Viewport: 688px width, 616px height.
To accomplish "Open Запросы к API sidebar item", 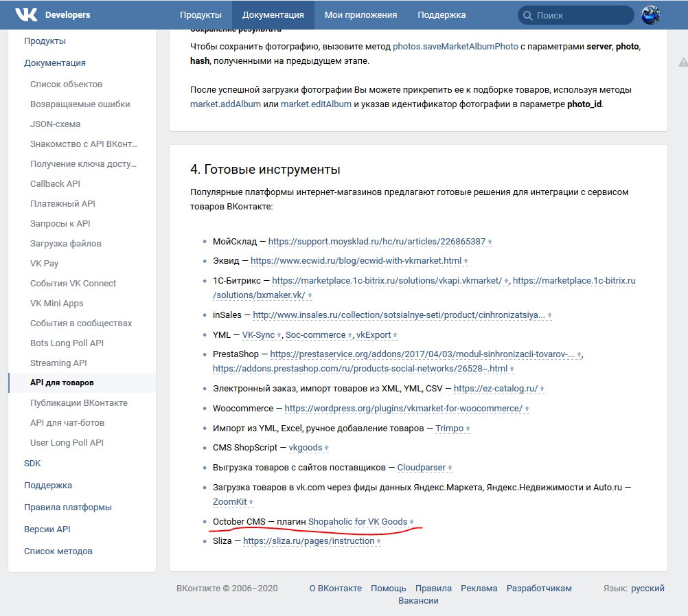I will (x=60, y=223).
